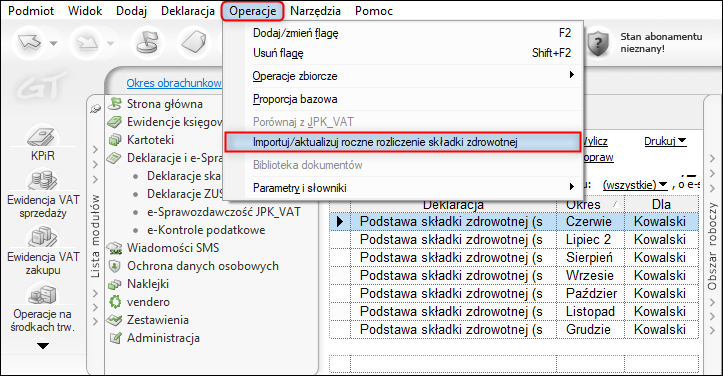This screenshot has width=723, height=376.
Task: Select e-Sprawozdawczość JPK_VAT sub-item
Action: [224, 212]
